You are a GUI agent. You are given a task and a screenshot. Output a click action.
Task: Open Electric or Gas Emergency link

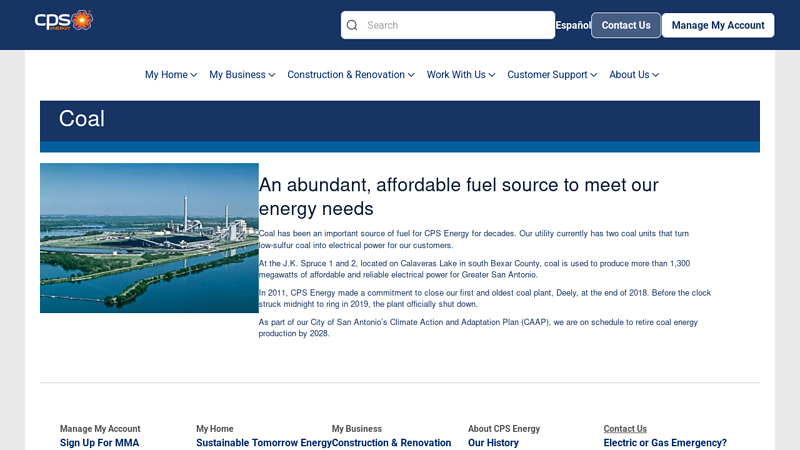pos(665,443)
